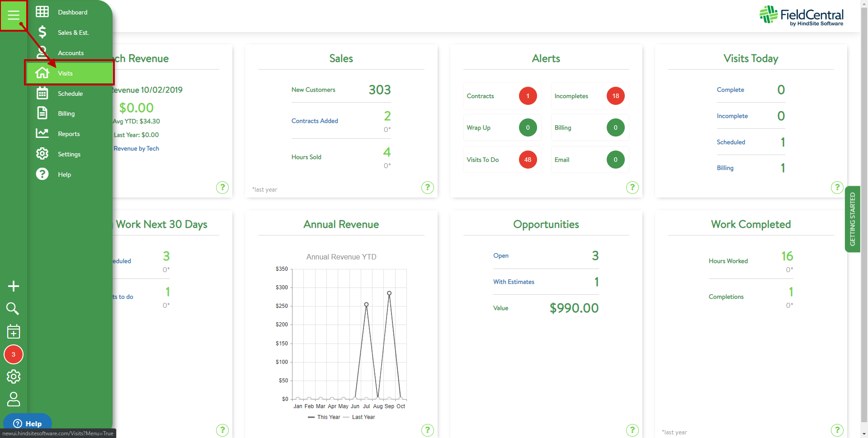Open the Contracts Added link
Screen dimensions: 868x438
point(315,121)
